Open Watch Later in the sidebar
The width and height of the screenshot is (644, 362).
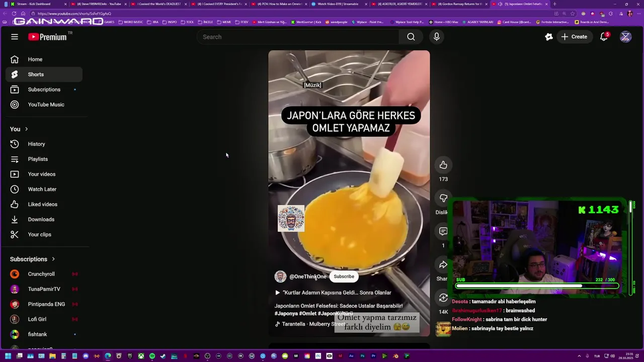point(44,189)
